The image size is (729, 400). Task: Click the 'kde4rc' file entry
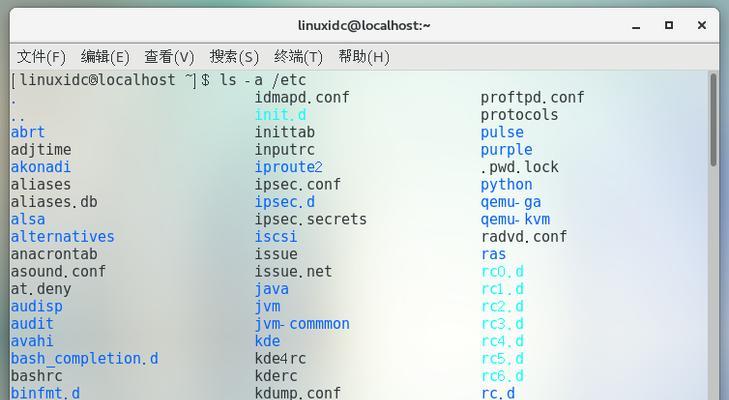(x=280, y=359)
